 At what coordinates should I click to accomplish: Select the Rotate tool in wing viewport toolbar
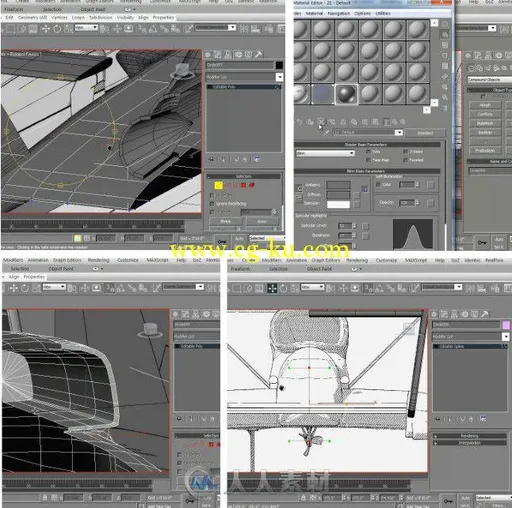point(57,29)
